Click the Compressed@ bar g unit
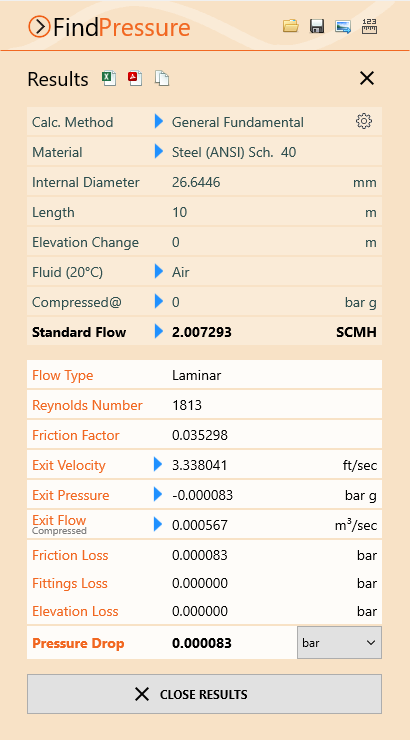This screenshot has height=740, width=410. tap(360, 303)
